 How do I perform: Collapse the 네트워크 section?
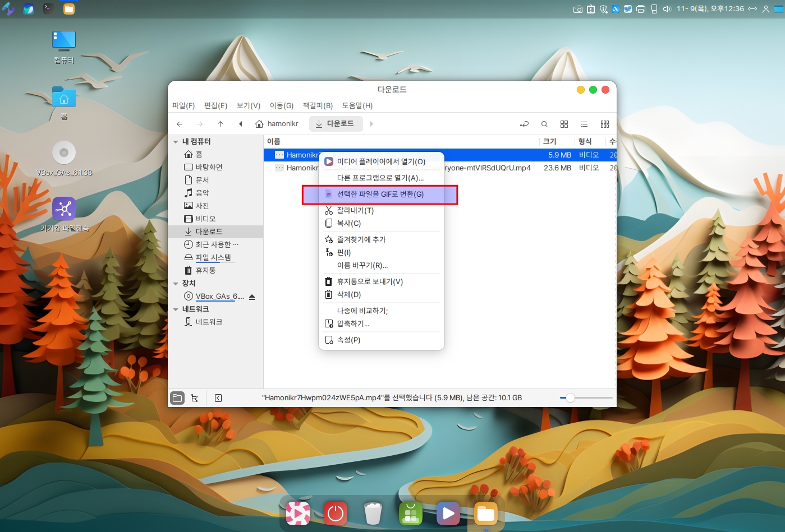pyautogui.click(x=176, y=309)
